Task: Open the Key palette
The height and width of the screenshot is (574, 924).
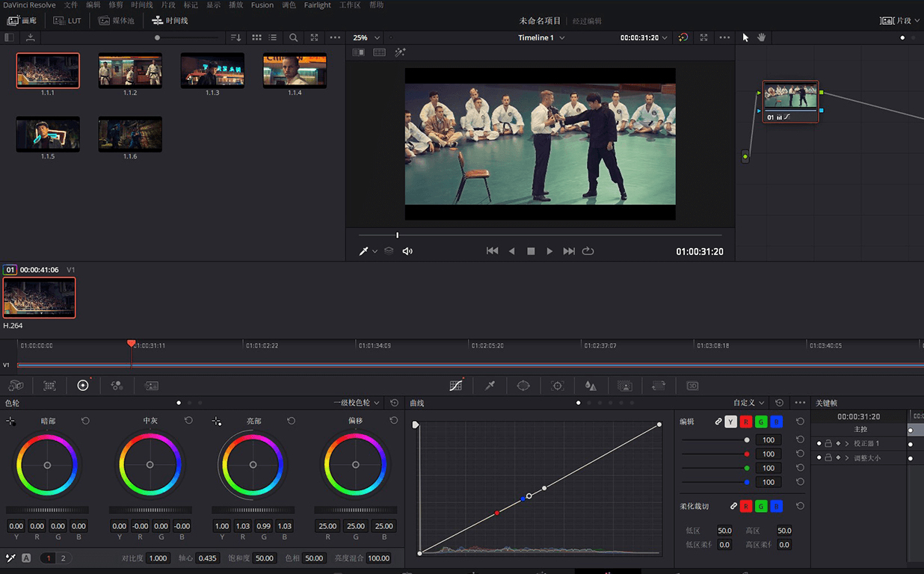Action: [625, 386]
